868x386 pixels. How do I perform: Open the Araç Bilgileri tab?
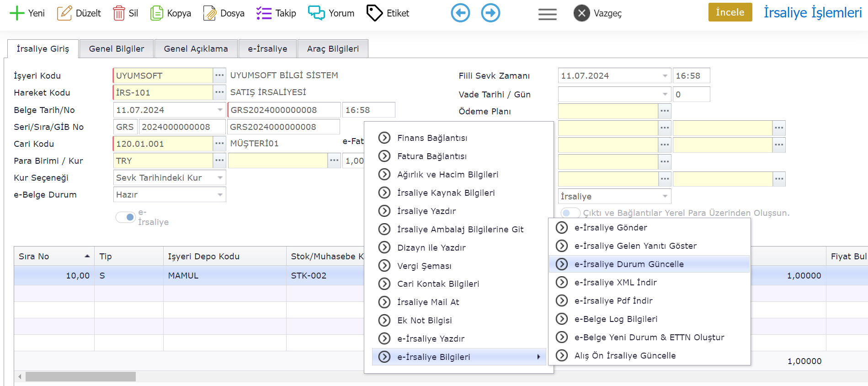[333, 48]
